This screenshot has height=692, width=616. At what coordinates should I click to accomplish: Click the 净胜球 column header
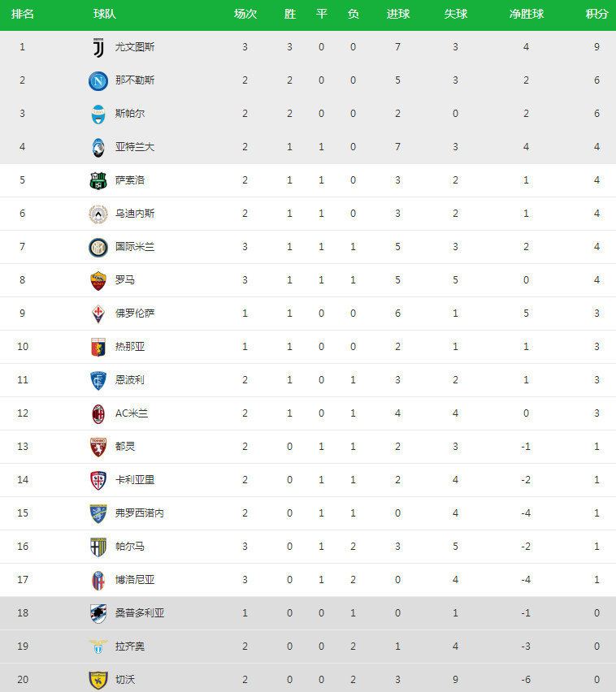tap(527, 14)
